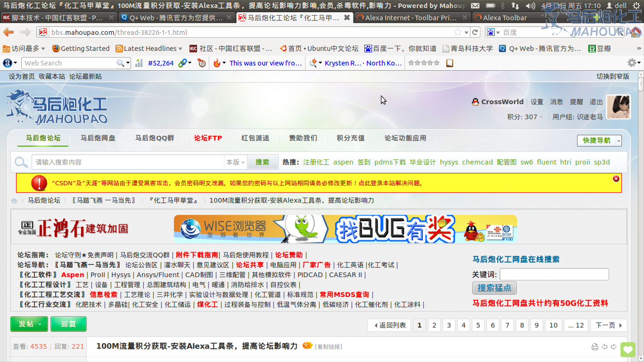Click 返回列表 to return to list

pos(390,325)
